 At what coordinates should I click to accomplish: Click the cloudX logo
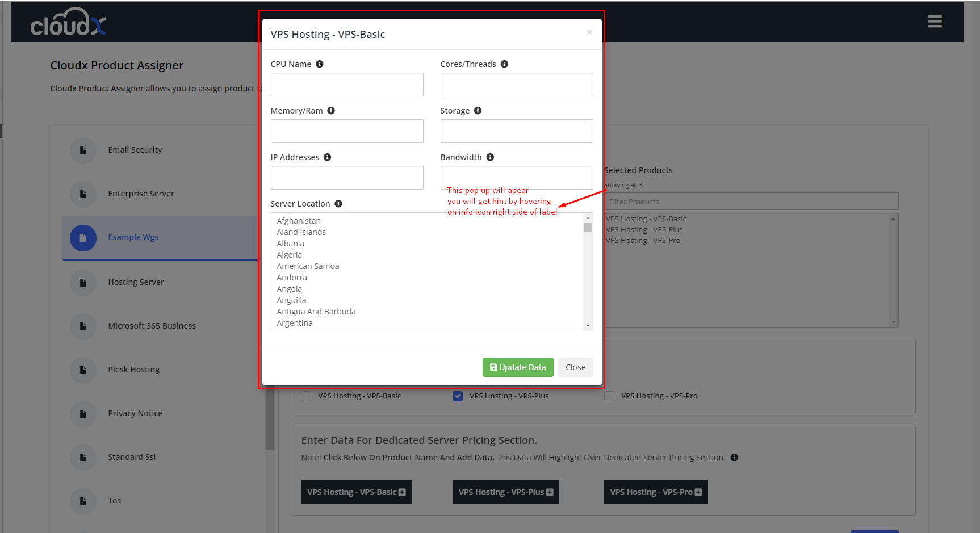point(68,23)
